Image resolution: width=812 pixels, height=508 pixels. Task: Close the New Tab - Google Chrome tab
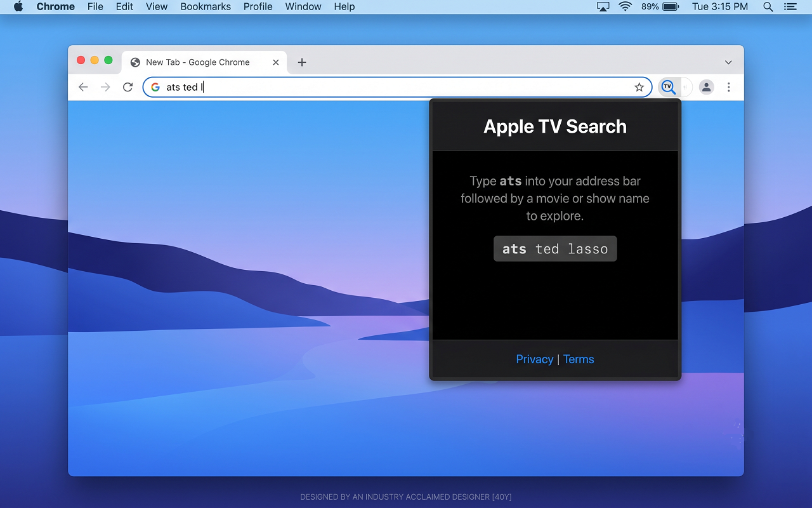276,62
